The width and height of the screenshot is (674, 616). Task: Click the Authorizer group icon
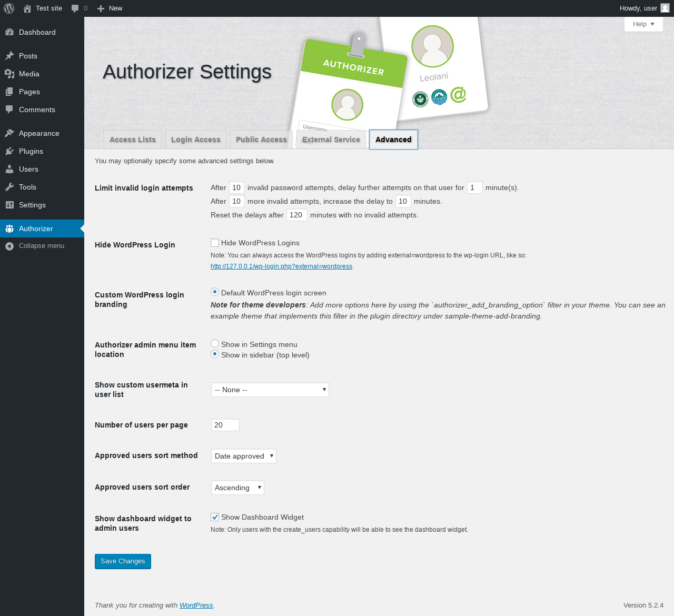click(x=9, y=228)
